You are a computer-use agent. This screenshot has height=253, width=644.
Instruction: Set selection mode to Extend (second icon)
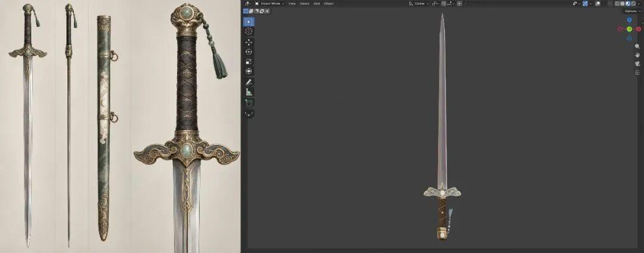[251, 11]
